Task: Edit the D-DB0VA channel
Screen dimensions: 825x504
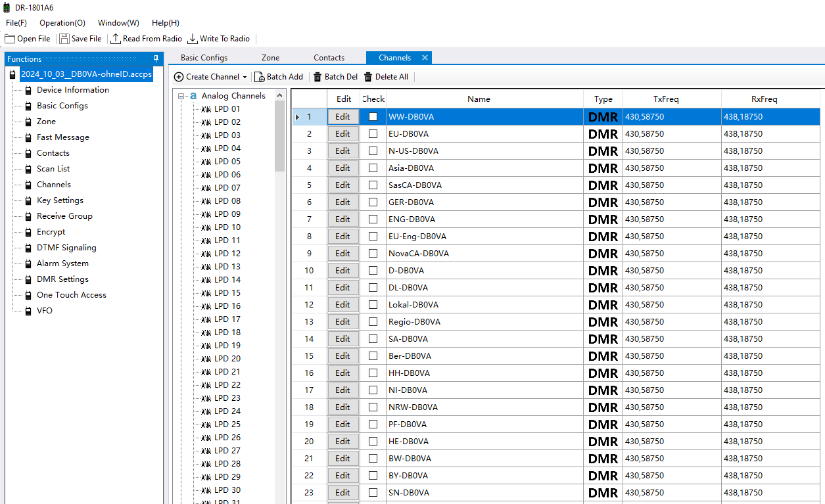Action: (343, 270)
